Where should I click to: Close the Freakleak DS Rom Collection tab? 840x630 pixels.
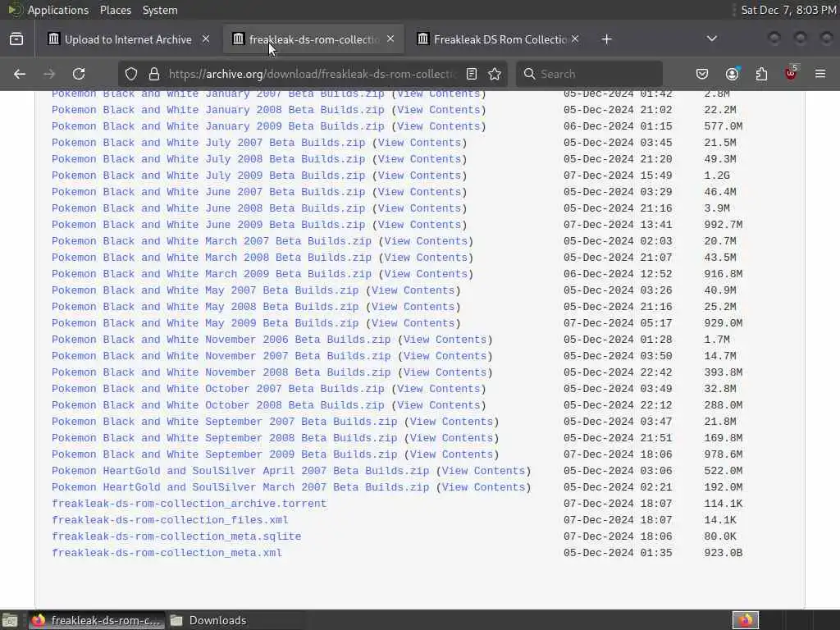[575, 39]
